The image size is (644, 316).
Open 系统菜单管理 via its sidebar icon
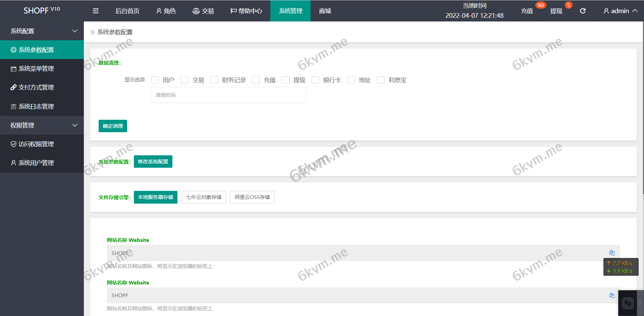(13, 69)
